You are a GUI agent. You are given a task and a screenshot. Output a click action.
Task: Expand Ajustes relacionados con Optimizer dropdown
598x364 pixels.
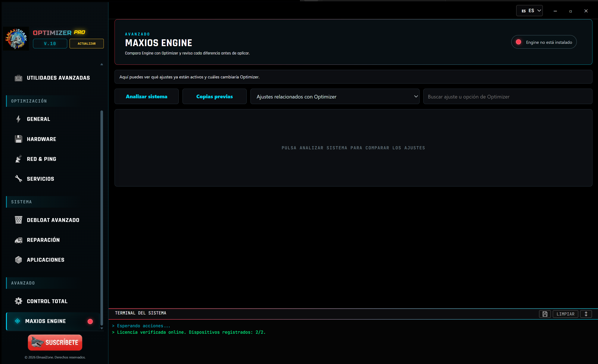[x=335, y=97]
